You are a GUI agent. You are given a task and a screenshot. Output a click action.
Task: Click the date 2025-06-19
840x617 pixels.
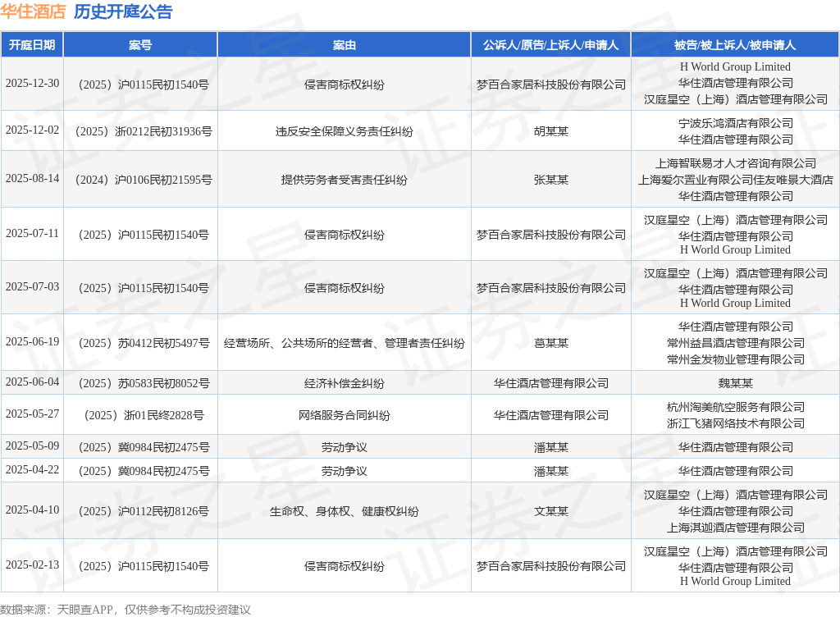32,341
